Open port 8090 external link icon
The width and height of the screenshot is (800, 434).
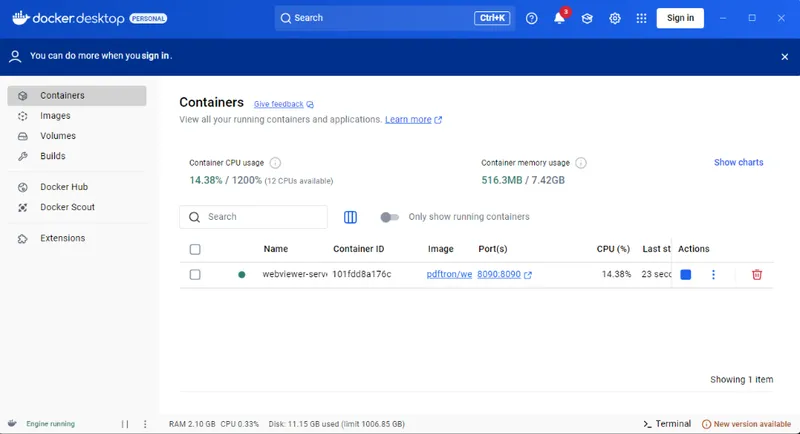[x=528, y=275]
